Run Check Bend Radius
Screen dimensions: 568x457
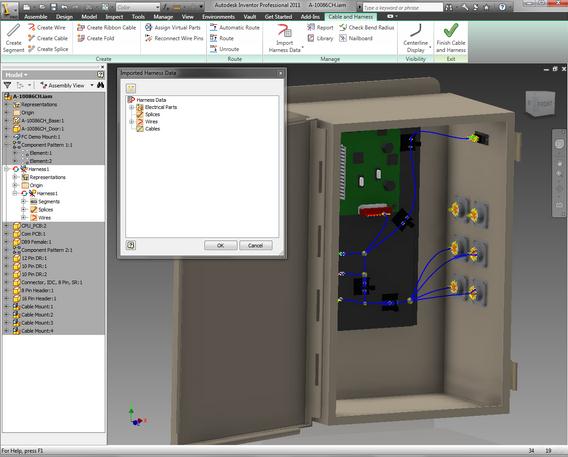tap(367, 28)
